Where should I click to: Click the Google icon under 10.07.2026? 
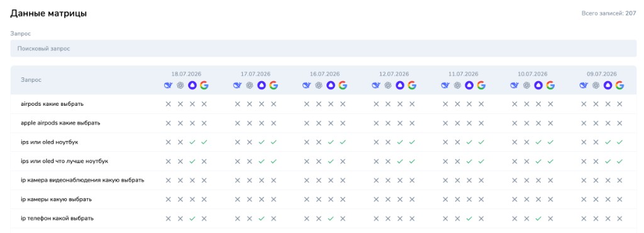pos(551,86)
